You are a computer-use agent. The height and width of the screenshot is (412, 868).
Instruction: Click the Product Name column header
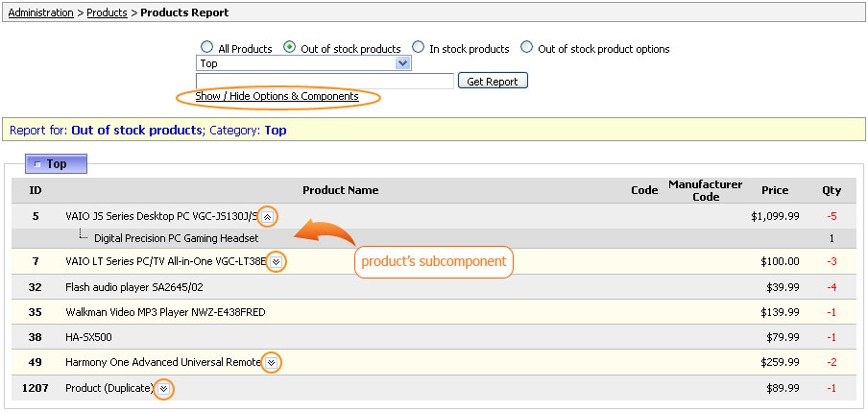[x=341, y=190]
